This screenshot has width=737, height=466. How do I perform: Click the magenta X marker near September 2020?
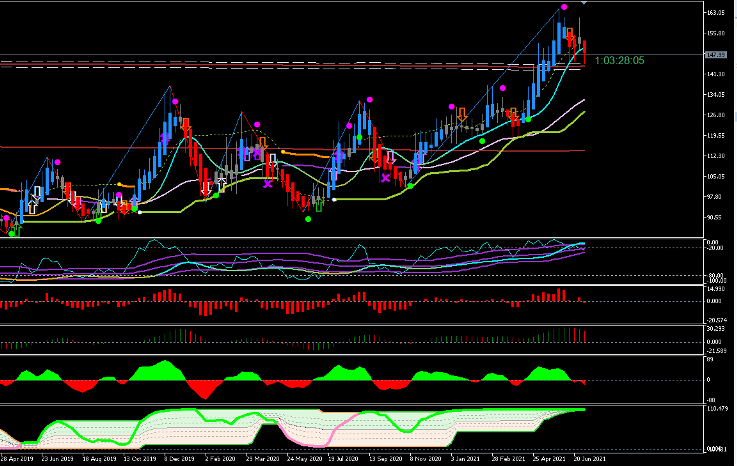point(385,178)
